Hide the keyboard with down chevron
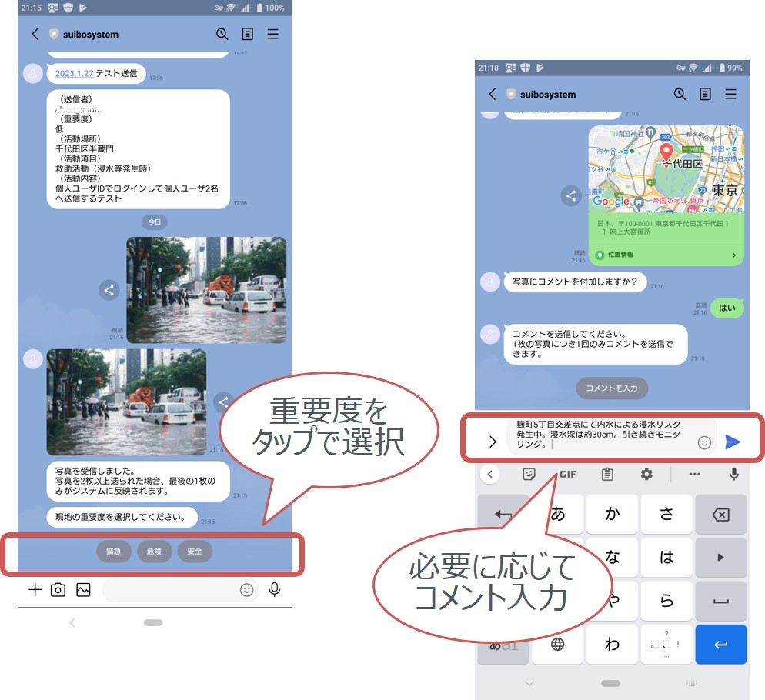Screen dimensions: 765x700 (x=529, y=683)
